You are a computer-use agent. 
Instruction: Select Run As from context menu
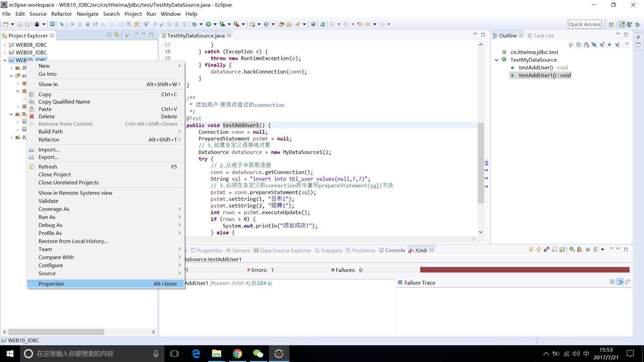click(46, 217)
